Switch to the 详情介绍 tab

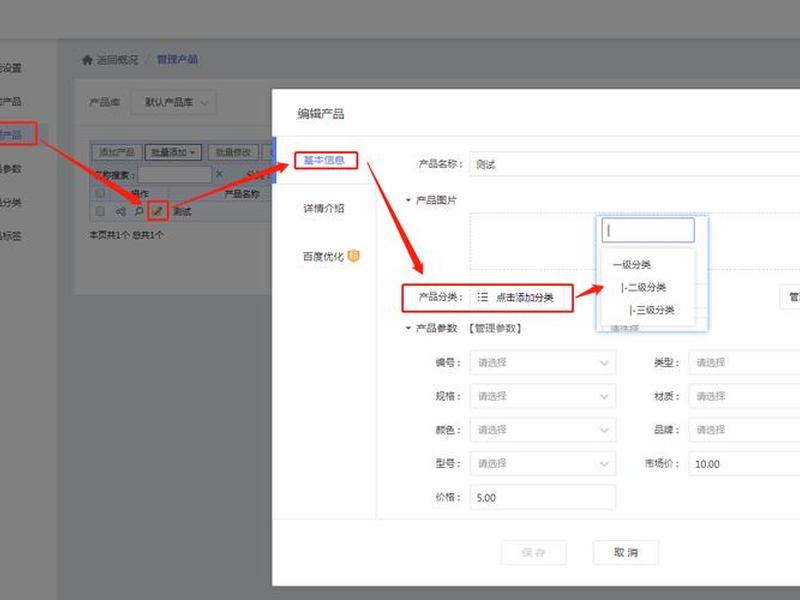324,208
